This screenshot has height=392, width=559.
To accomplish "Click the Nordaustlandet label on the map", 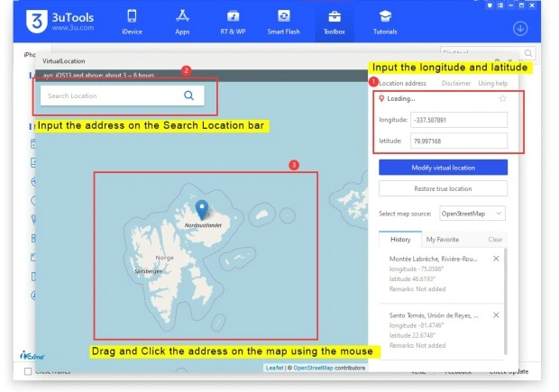I will click(x=203, y=225).
